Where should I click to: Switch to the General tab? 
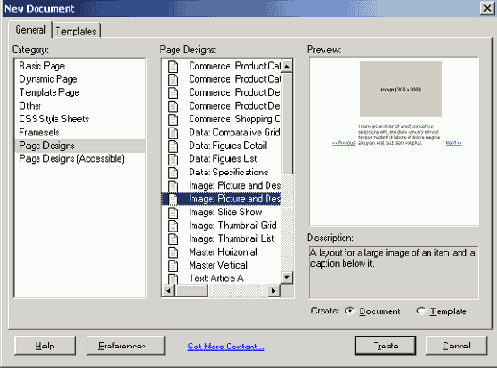30,30
